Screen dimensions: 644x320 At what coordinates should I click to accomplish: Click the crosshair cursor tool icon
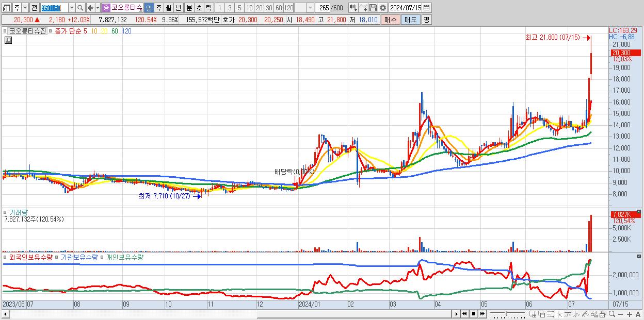[559, 314]
